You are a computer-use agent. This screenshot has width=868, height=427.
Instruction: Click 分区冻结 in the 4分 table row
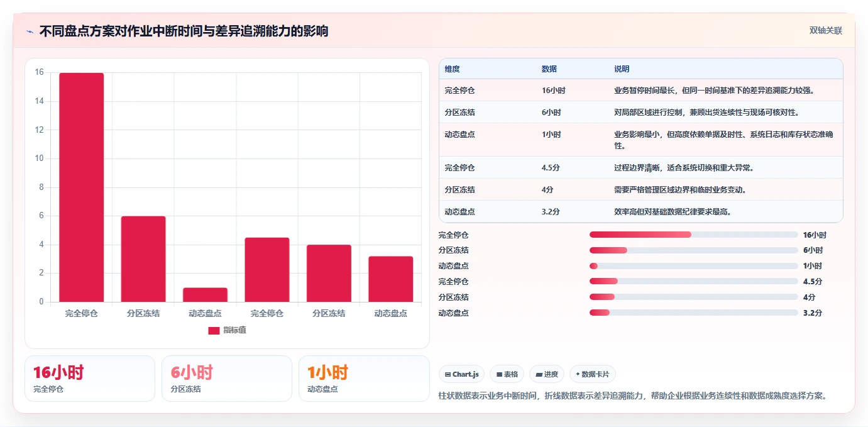pyautogui.click(x=459, y=190)
